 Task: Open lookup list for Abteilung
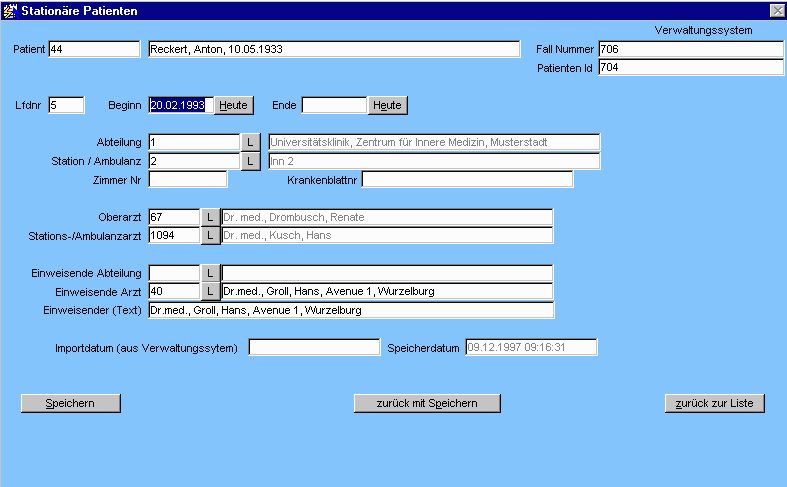tap(251, 142)
